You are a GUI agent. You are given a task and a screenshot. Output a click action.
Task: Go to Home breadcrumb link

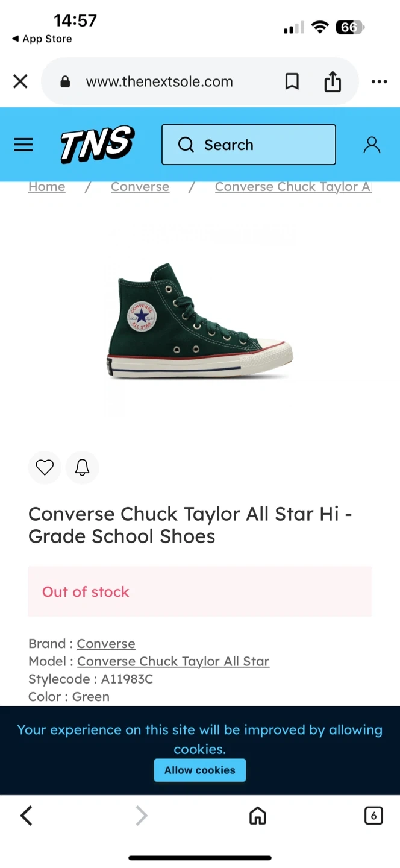point(46,187)
